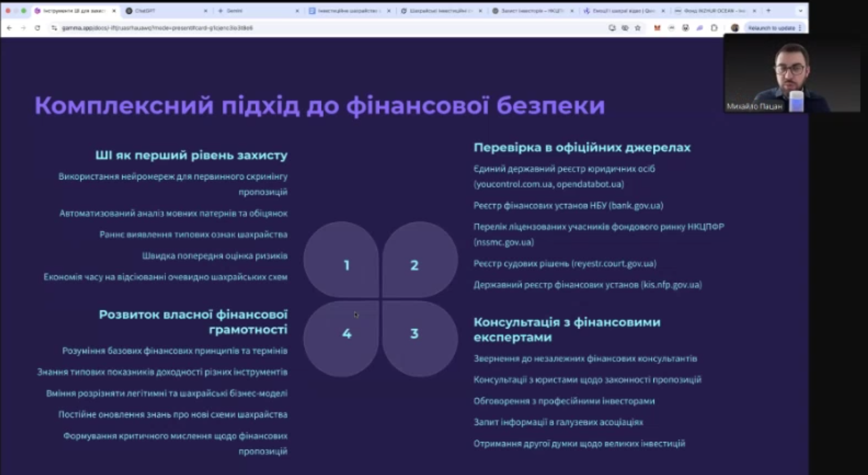Click the line Отримання другої думки щодо великих інвестицій

pyautogui.click(x=580, y=444)
